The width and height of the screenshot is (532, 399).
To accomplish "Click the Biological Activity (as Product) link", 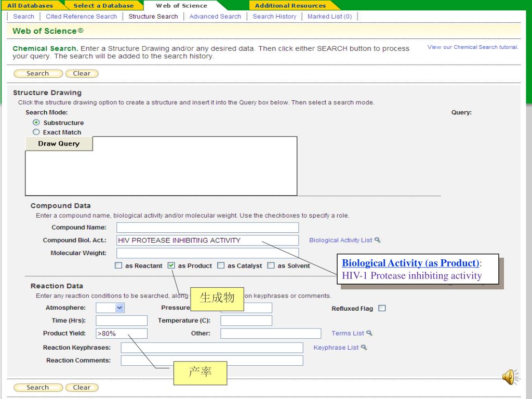I will pyautogui.click(x=410, y=263).
